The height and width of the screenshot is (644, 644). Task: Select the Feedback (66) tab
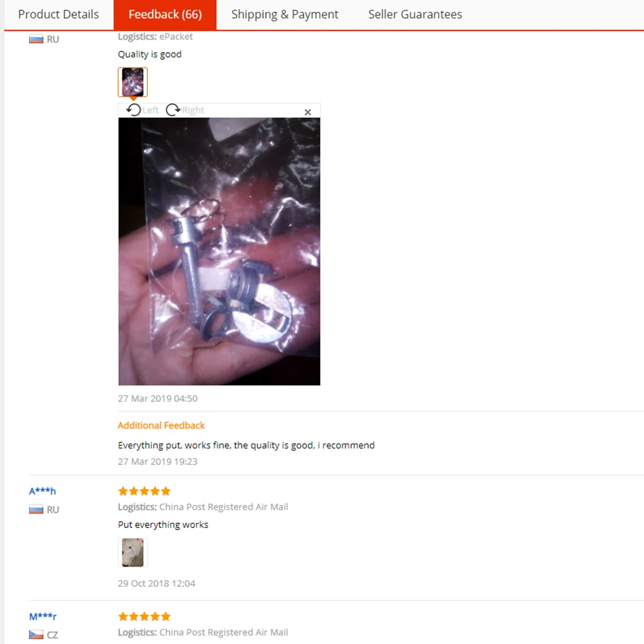coord(165,14)
